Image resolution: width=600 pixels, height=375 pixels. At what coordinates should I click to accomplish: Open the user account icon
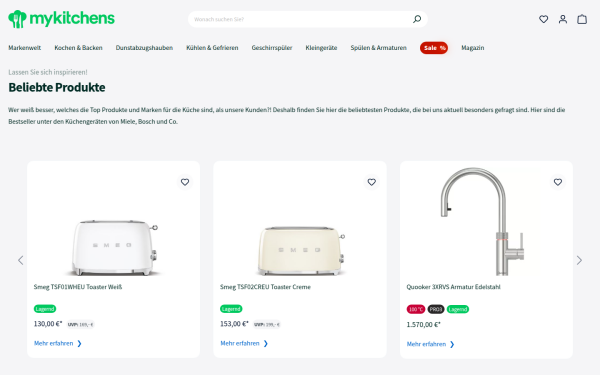(x=562, y=19)
